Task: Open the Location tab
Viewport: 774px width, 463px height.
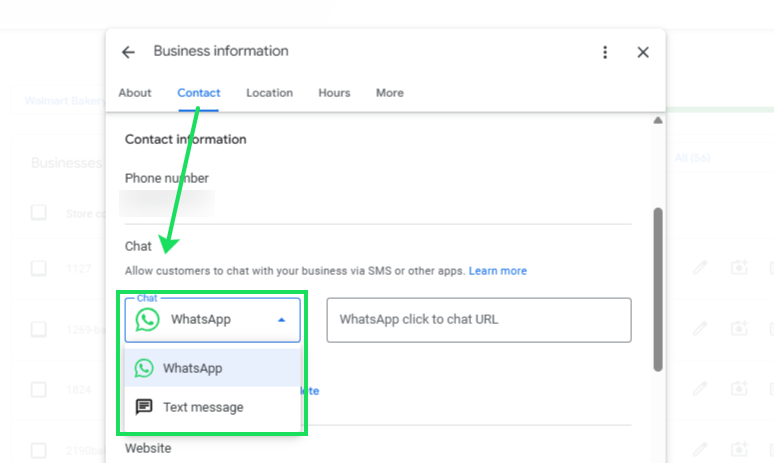Action: pyautogui.click(x=270, y=93)
